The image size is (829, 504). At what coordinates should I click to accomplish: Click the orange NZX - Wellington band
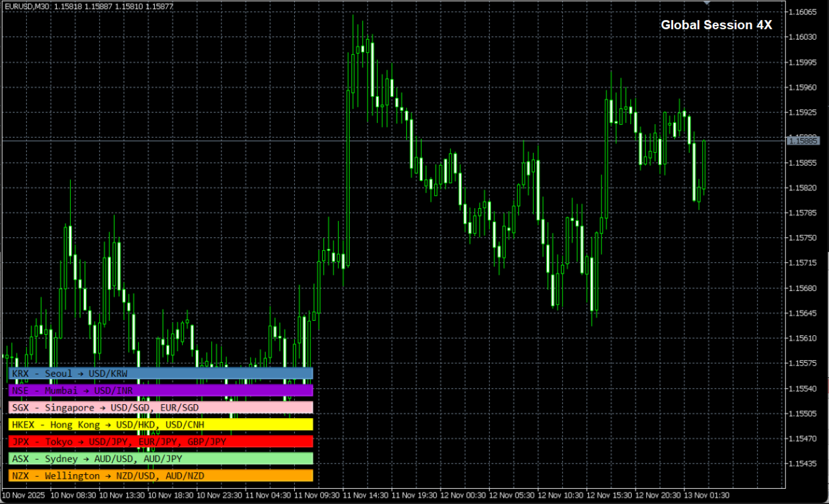(x=158, y=475)
